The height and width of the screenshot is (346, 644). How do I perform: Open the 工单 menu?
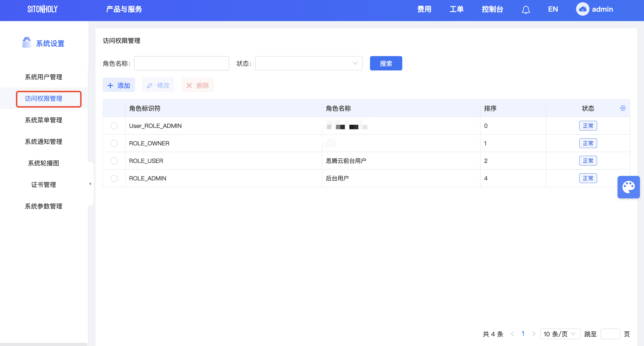tap(457, 9)
